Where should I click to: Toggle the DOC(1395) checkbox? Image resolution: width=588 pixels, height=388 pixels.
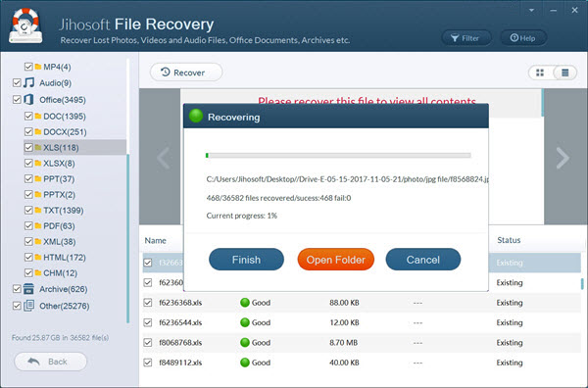coord(28,117)
